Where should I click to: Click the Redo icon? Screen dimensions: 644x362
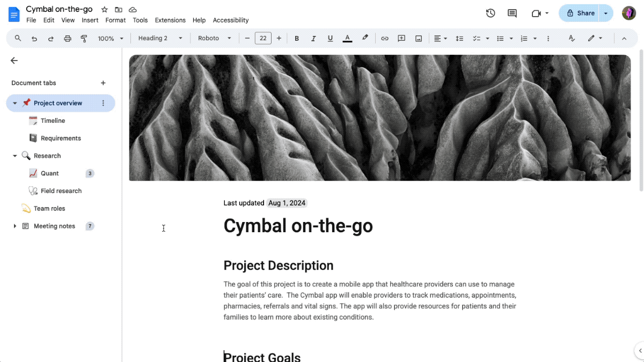(x=50, y=38)
